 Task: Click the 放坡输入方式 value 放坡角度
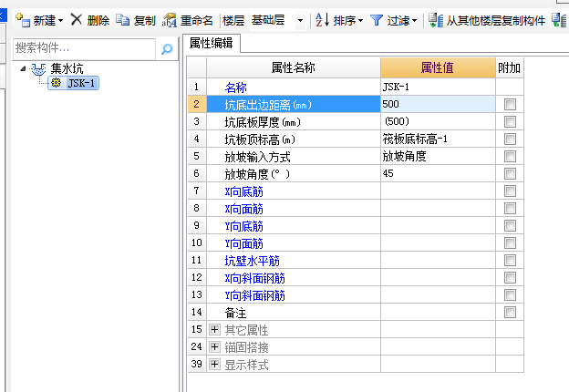click(438, 156)
